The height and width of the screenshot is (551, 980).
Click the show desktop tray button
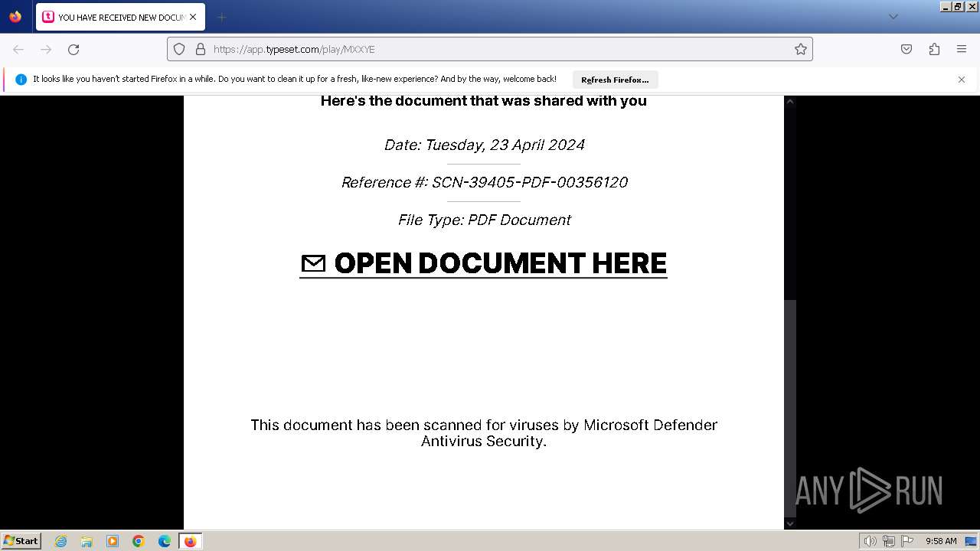pos(971,541)
